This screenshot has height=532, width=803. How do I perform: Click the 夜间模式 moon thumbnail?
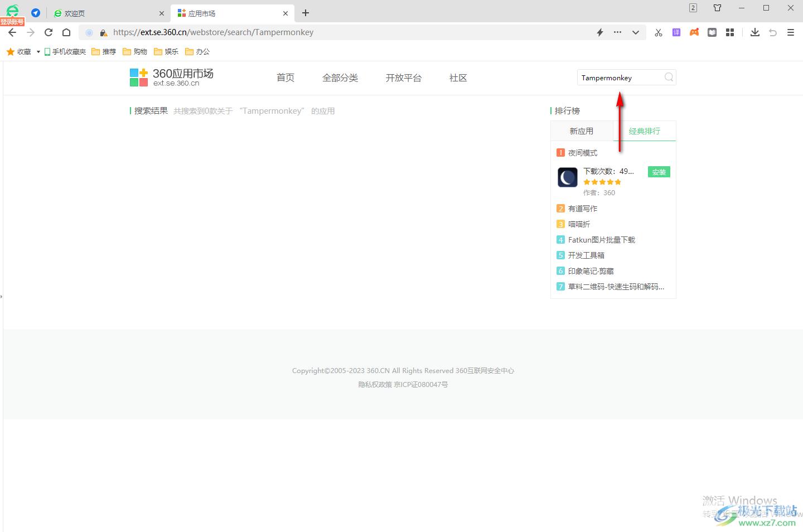click(568, 177)
